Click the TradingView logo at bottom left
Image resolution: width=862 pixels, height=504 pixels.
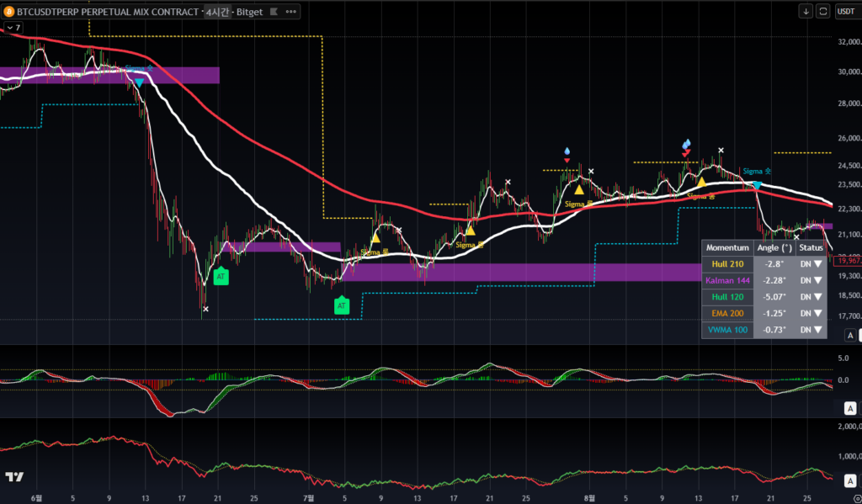coord(14,477)
